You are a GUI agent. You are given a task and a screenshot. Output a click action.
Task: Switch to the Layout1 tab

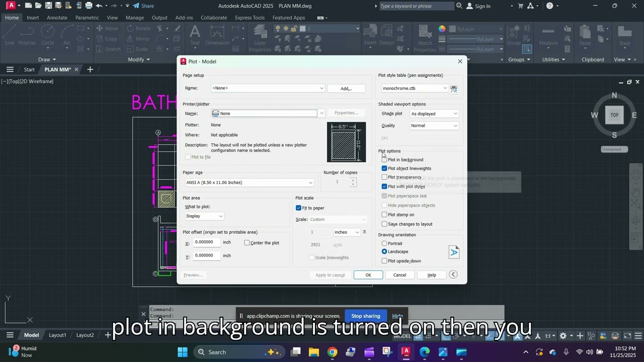[57, 335]
